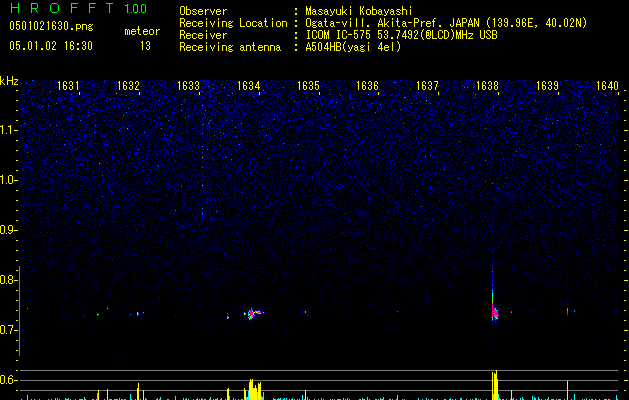The image size is (629, 400).
Task: Click the 'Receiving antenna' field label
Action: 230,47
